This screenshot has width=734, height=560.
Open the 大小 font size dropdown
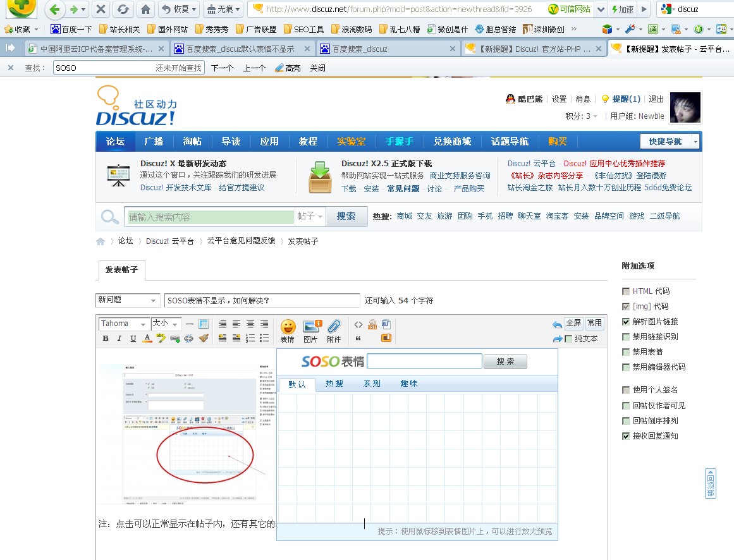(165, 324)
